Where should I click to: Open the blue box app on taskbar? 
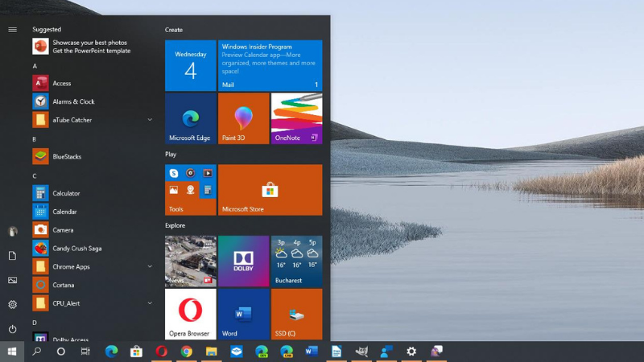pyautogui.click(x=237, y=352)
